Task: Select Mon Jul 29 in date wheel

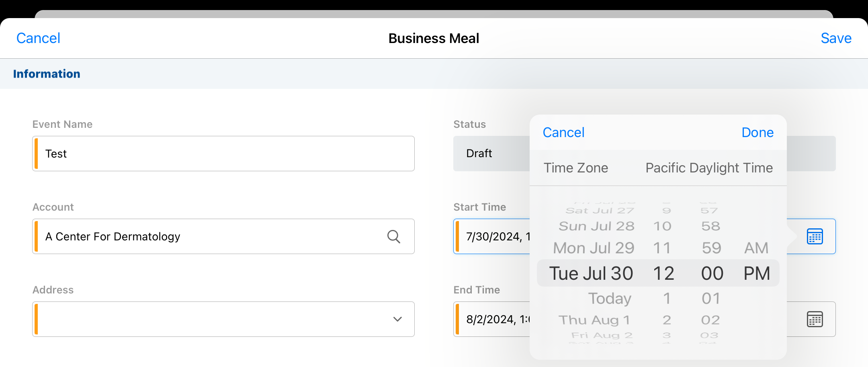Action: pyautogui.click(x=594, y=248)
